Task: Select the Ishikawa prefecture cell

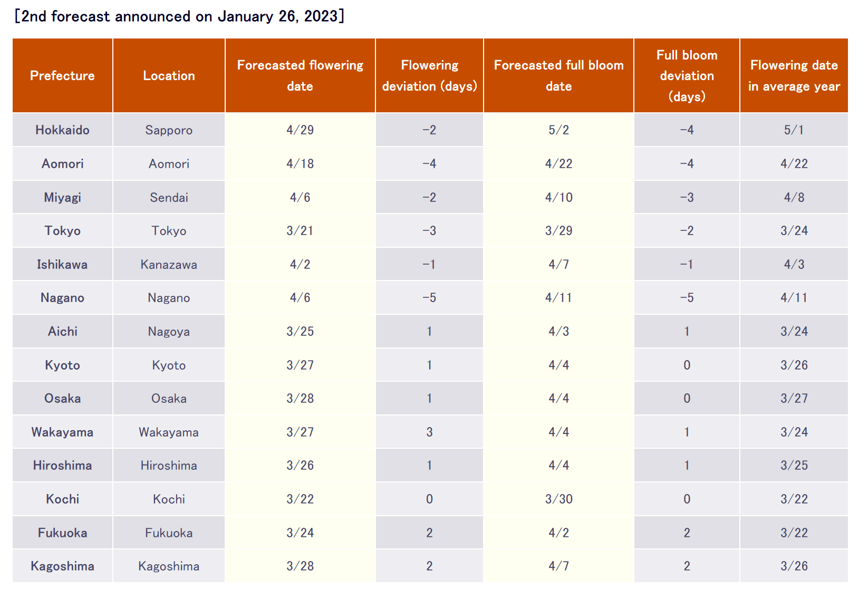Action: pyautogui.click(x=62, y=264)
